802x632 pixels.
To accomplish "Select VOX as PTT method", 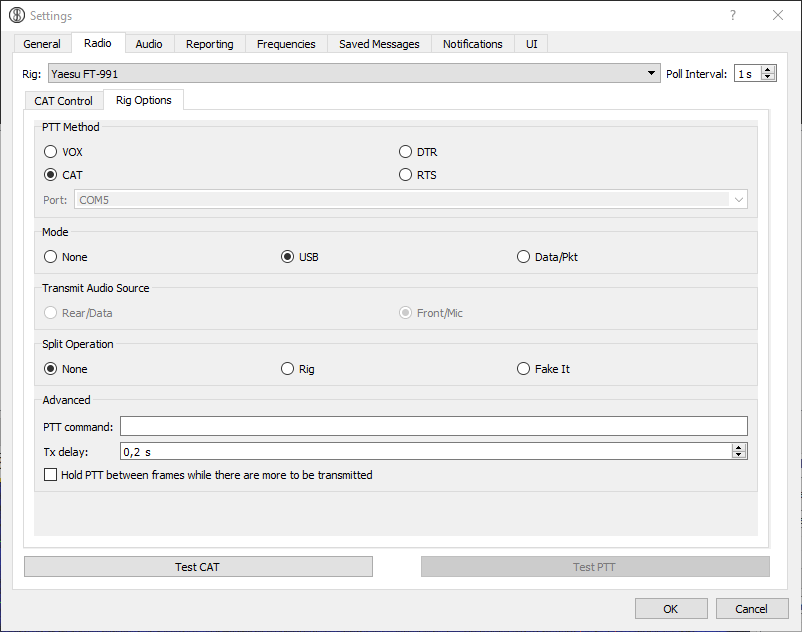I will (x=51, y=152).
